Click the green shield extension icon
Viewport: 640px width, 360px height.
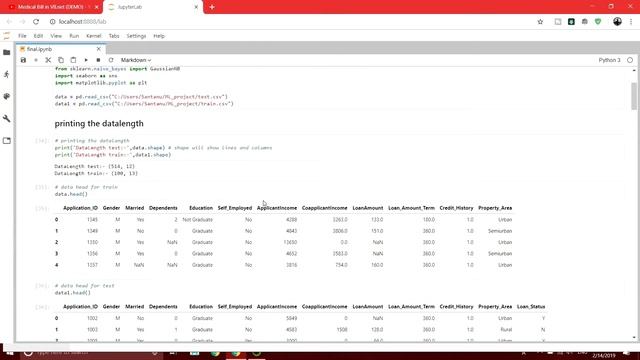tap(598, 22)
